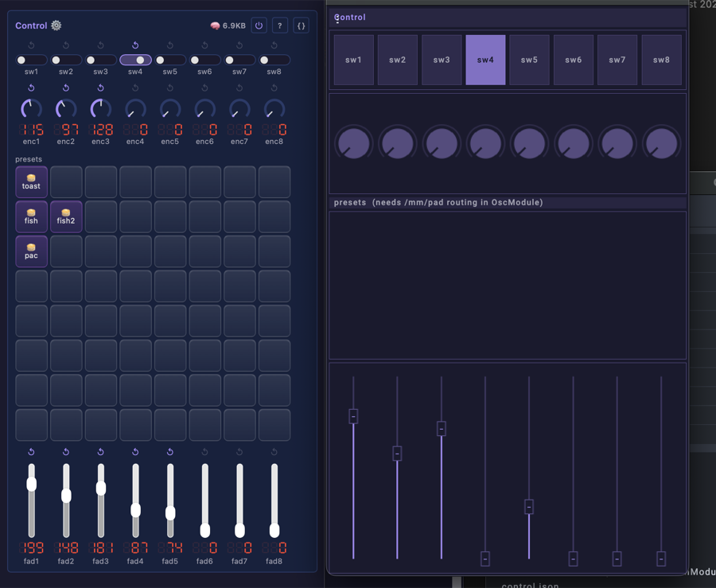Click the fad1 fader handle
This screenshot has width=716, height=588.
[31, 484]
